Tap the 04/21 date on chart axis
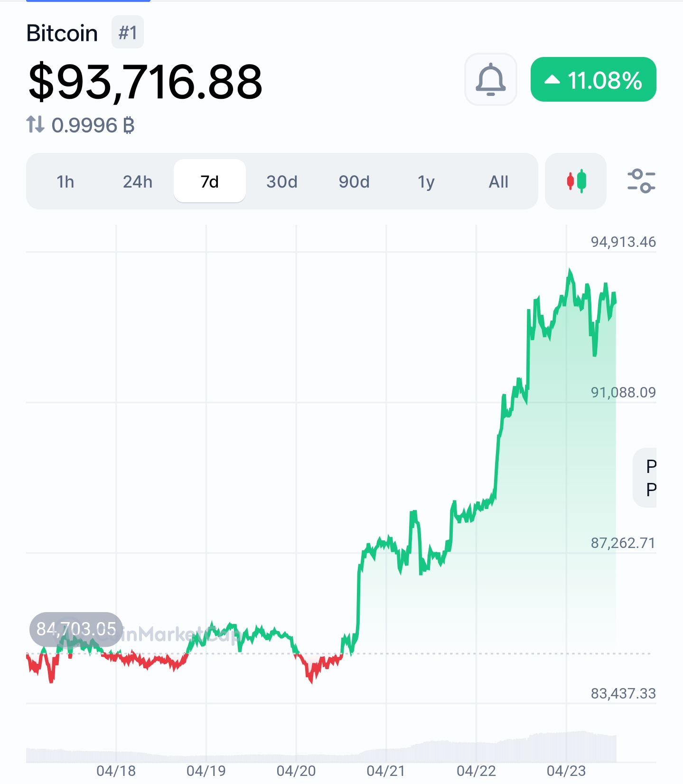683x784 pixels. [386, 771]
